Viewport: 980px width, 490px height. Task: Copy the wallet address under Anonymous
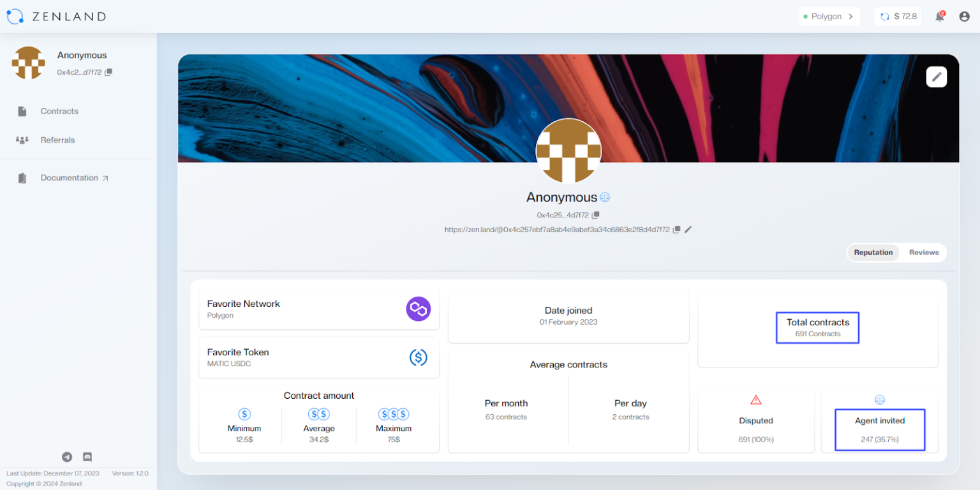[x=596, y=215]
